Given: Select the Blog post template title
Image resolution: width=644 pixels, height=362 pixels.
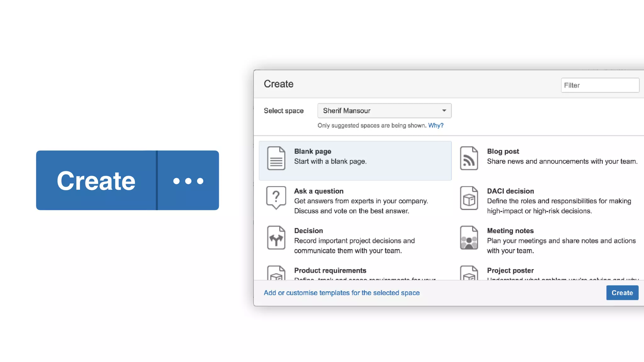Looking at the screenshot, I should tap(503, 151).
